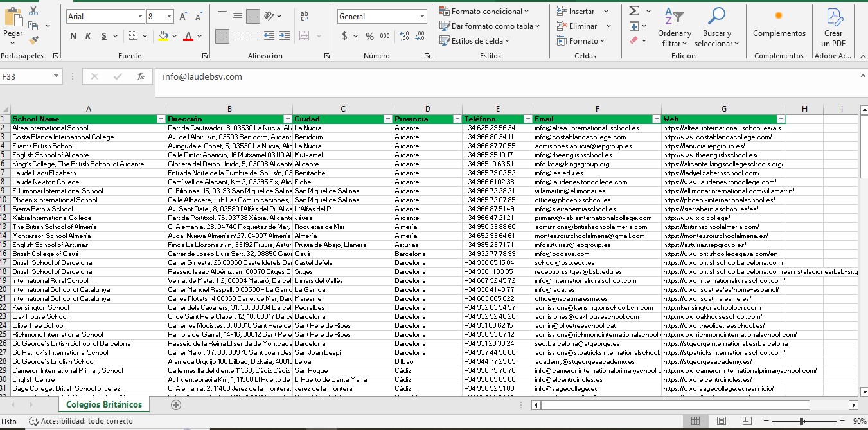Toggle italic K formatting

(89, 36)
